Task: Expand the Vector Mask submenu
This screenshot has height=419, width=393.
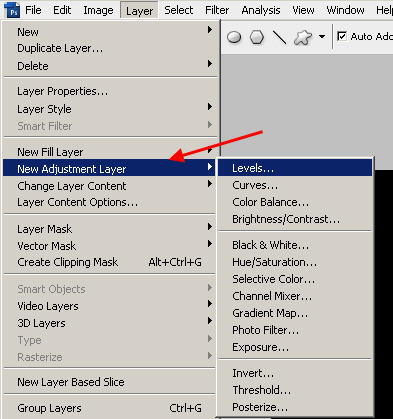Action: (110, 246)
